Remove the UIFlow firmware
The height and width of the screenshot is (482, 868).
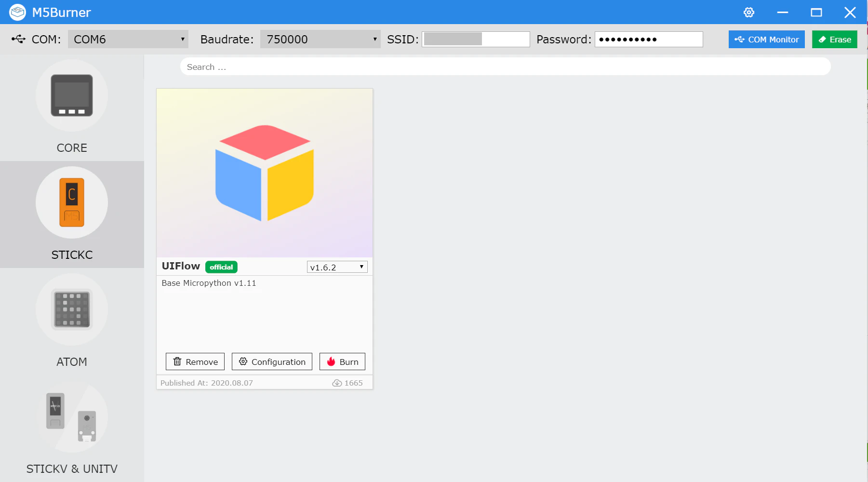(195, 361)
